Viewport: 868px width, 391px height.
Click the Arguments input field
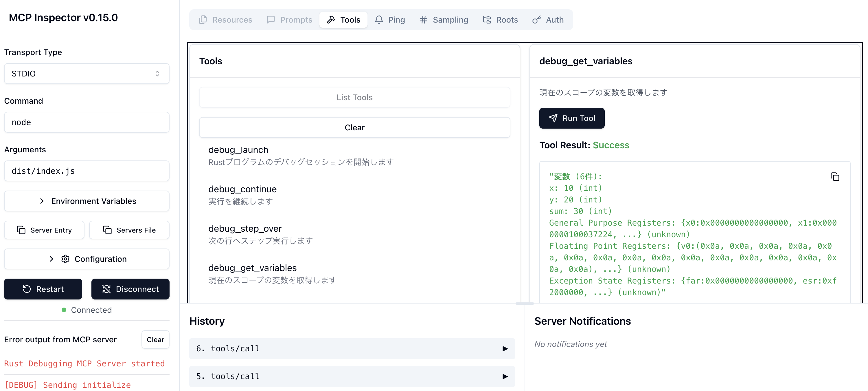point(87,171)
